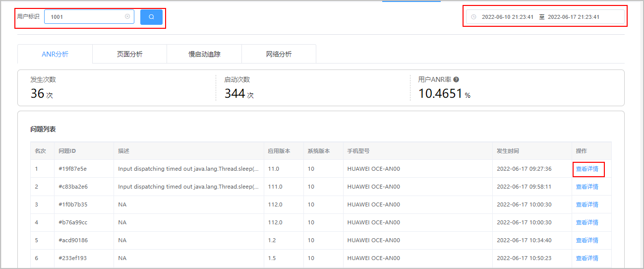Click the help icon next to 用户ANR率
The height and width of the screenshot is (269, 644).
click(456, 79)
